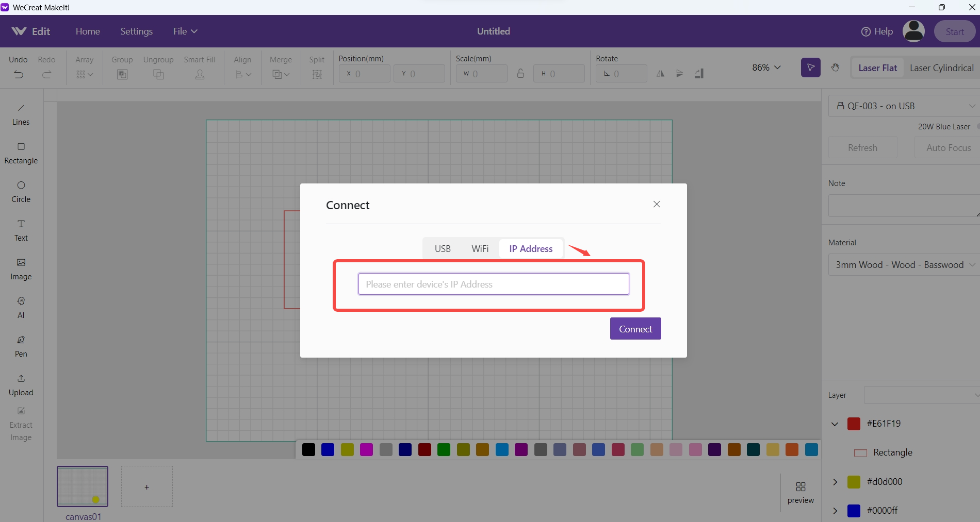Pick the black color swatch in palette
The image size is (980, 522).
(308, 450)
